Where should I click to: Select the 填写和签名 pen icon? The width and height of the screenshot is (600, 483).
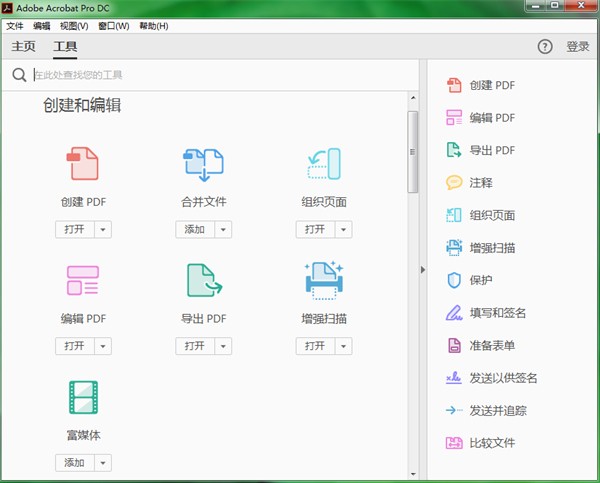pos(454,313)
